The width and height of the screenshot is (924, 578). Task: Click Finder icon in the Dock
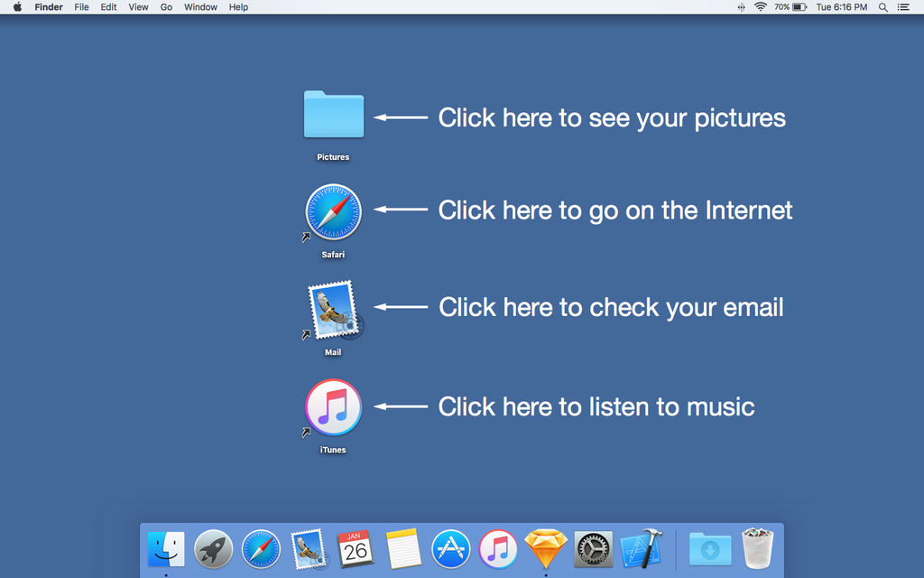click(166, 549)
